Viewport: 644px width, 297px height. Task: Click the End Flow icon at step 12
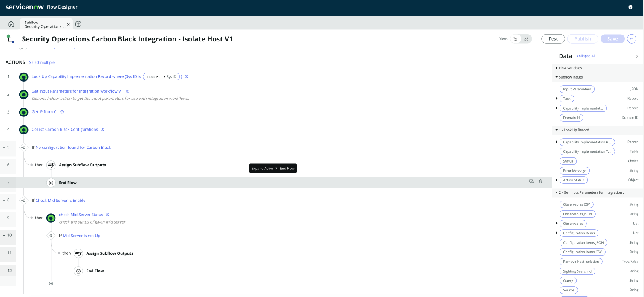click(78, 271)
